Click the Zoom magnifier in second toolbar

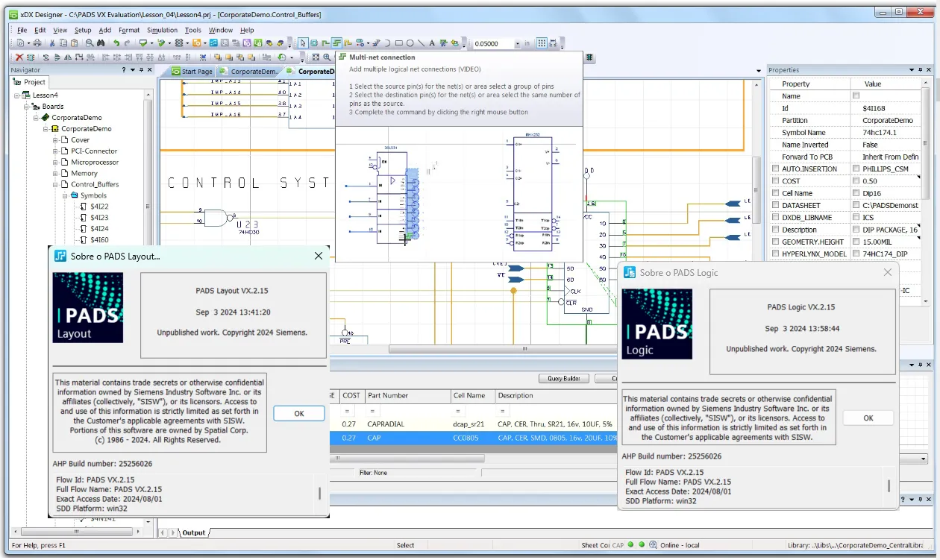pos(327,57)
